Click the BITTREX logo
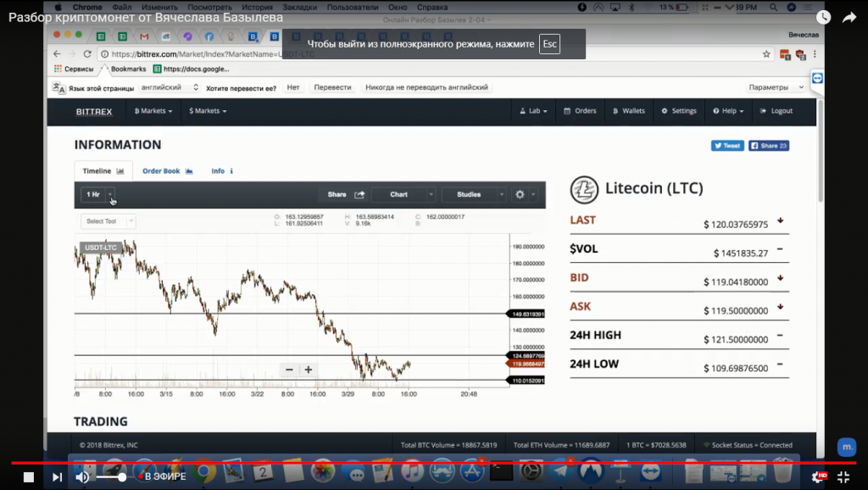The image size is (868, 490). tap(94, 111)
